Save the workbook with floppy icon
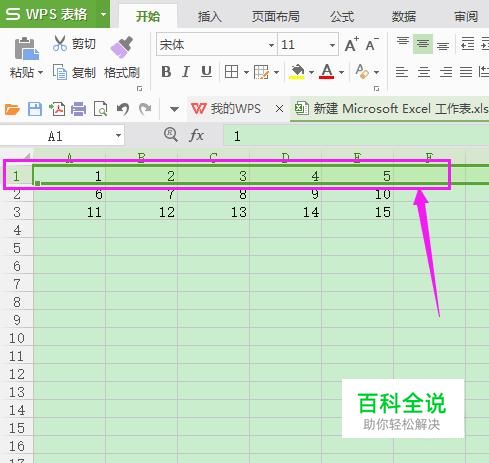This screenshot has height=463, width=489. [35, 109]
